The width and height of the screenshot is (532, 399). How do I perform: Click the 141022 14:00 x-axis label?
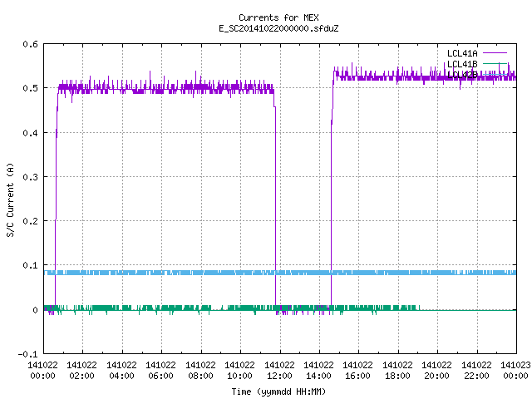point(318,371)
